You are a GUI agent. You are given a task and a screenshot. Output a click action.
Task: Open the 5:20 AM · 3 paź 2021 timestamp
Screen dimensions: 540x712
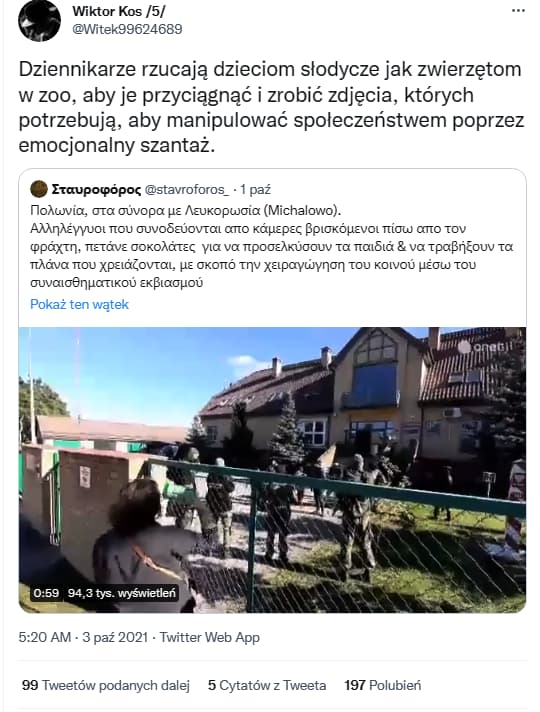[83, 637]
